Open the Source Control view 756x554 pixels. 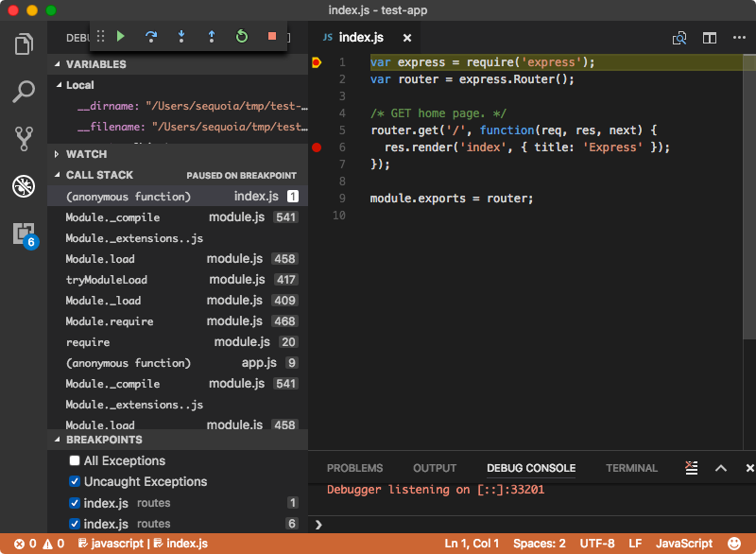pos(24,139)
